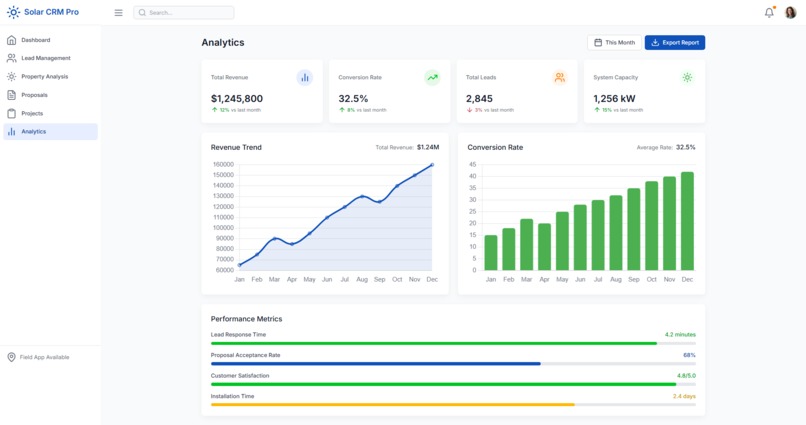Click the Average Rate 32.5% label

click(x=666, y=147)
